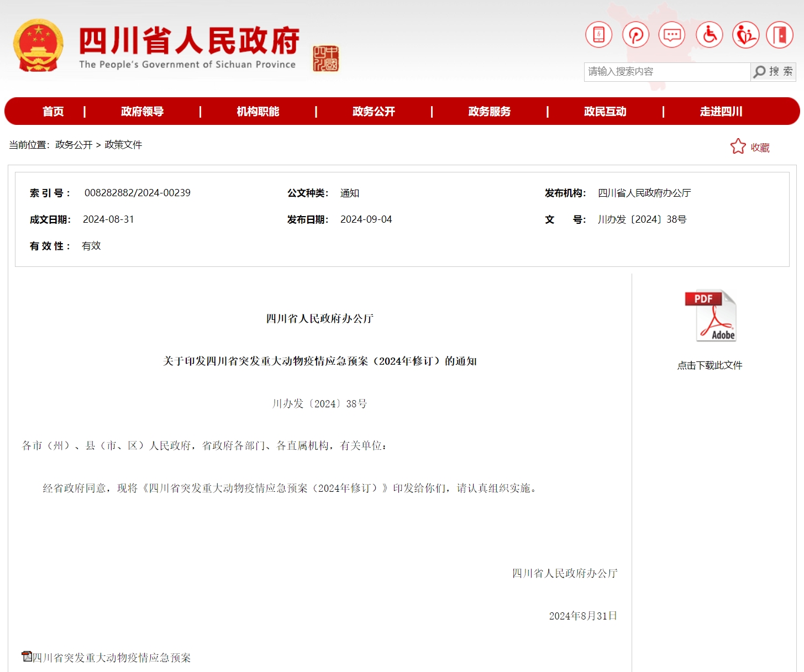This screenshot has height=672, width=804.
Task: Open the 四川省突发重大动物疫情应急预案 attachment link
Action: [x=111, y=658]
